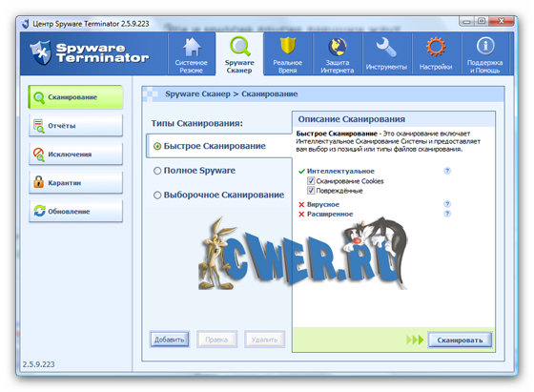Image resolution: width=534 pixels, height=392 pixels.
Task: Click the padlock icon beside Карантин
Action: (38, 182)
